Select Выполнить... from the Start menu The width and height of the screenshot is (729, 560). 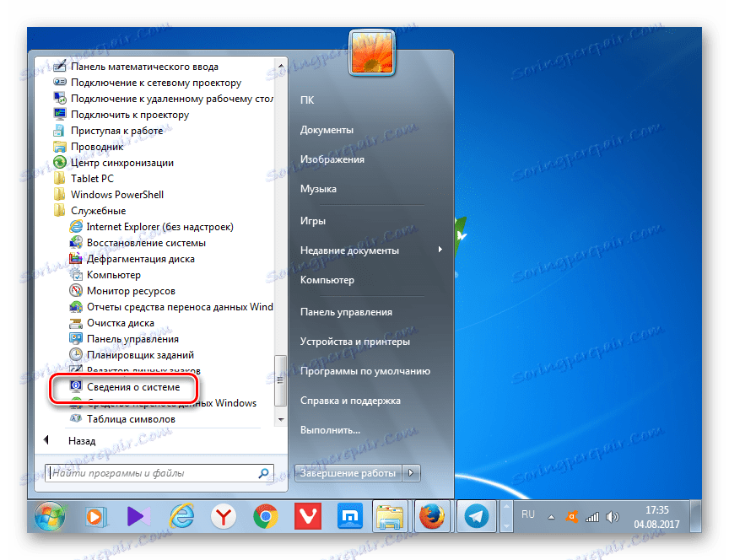coord(328,429)
